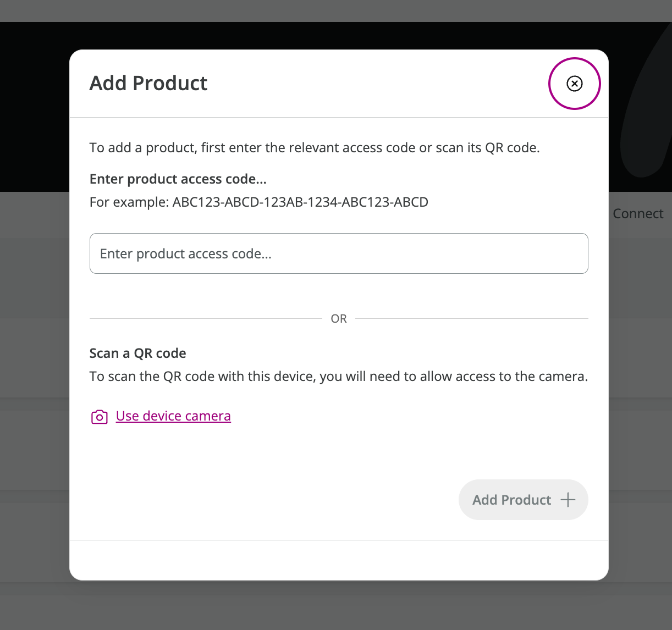Click the camera icon beside Use device camera
Screen dimensions: 672x630
click(x=99, y=417)
